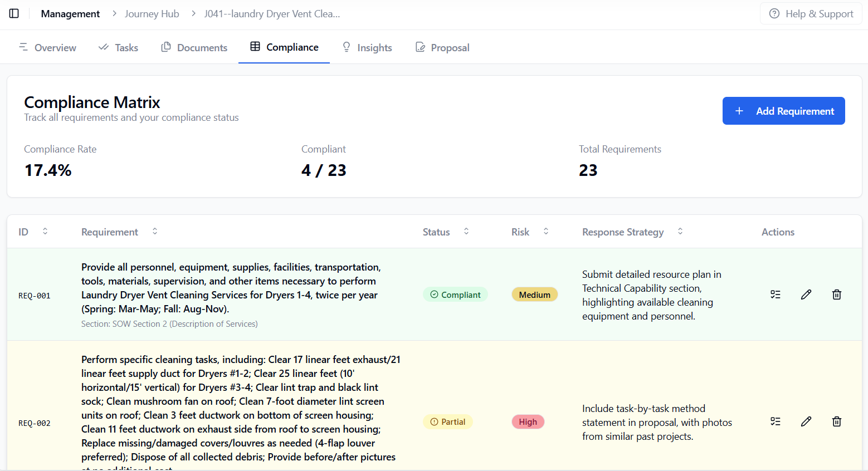Viewport: 868px width, 471px height.
Task: Switch to the Overview tab
Action: pyautogui.click(x=47, y=47)
